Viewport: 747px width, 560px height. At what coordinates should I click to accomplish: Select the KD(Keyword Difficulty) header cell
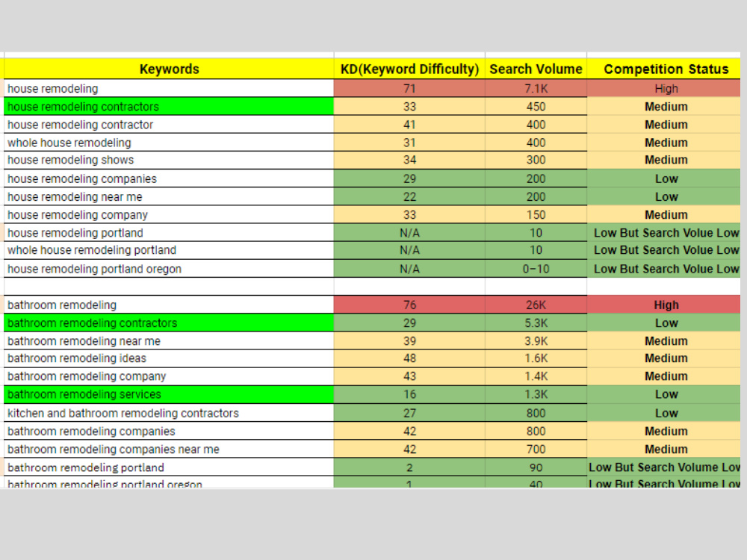tap(409, 69)
